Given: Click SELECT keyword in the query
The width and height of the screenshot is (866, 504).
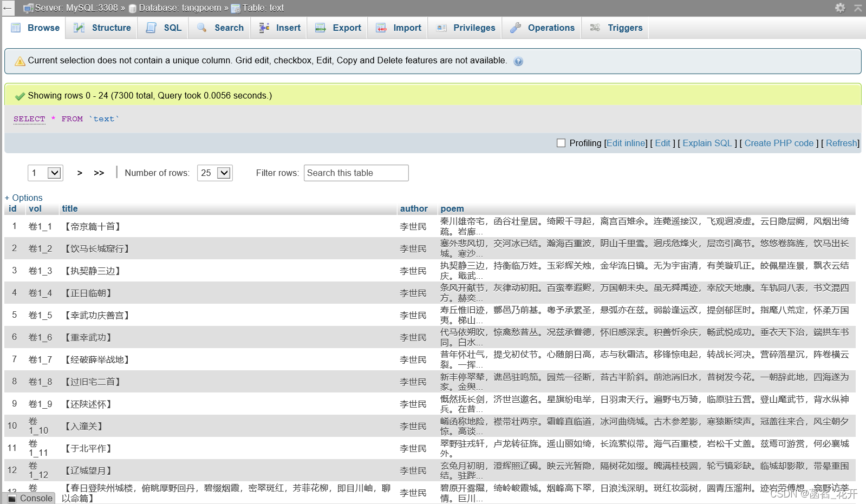Looking at the screenshot, I should point(29,119).
